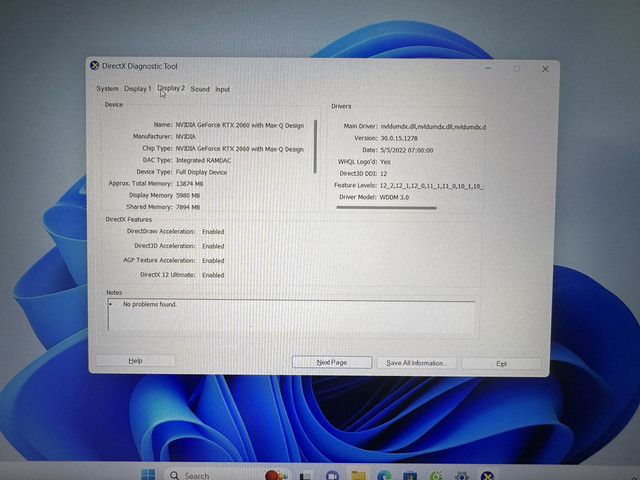The image size is (640, 480).
Task: Click the Device panel vertical scrollbar
Action: [x=315, y=147]
